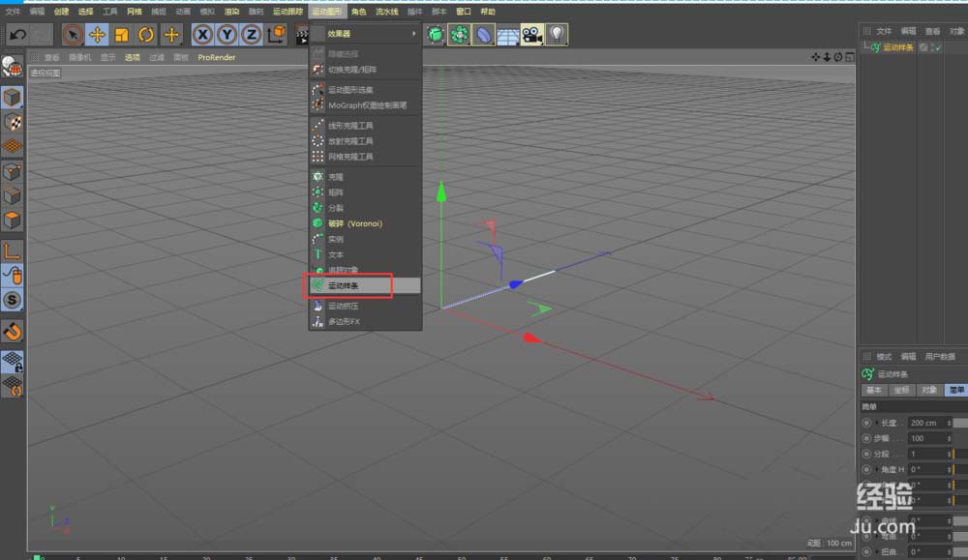Open ProRender in the viewport menu

point(216,57)
